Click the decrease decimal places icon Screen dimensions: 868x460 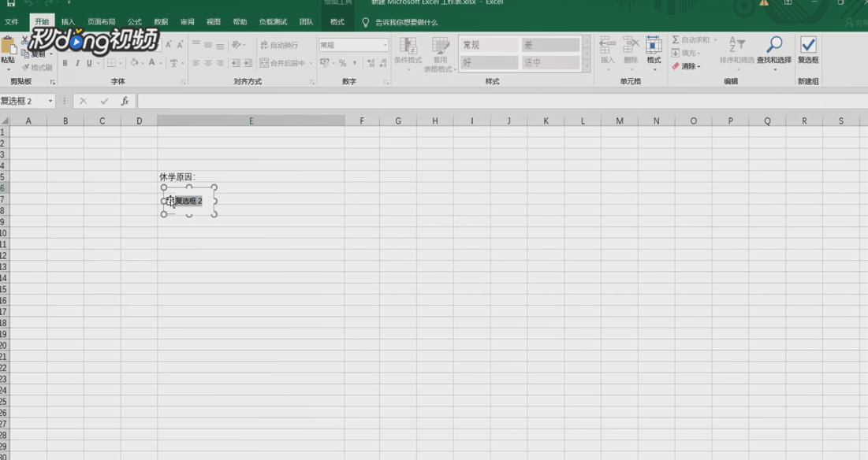point(382,63)
